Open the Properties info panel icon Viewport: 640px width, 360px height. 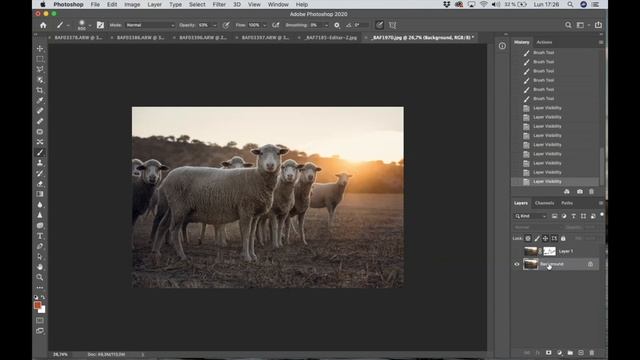click(x=502, y=46)
